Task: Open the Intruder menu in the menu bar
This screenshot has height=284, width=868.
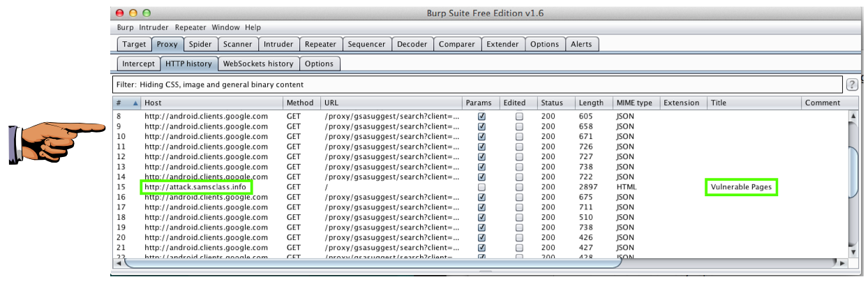Action: 154,27
